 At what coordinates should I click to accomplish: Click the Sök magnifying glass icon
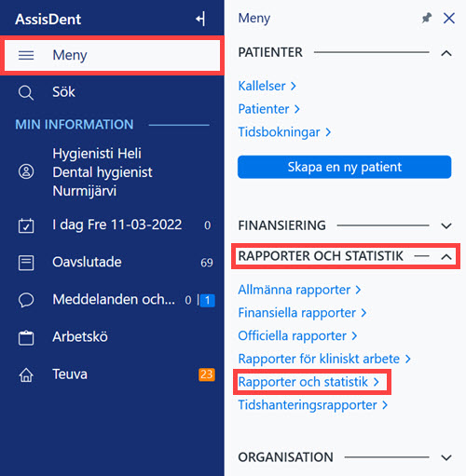pos(26,92)
